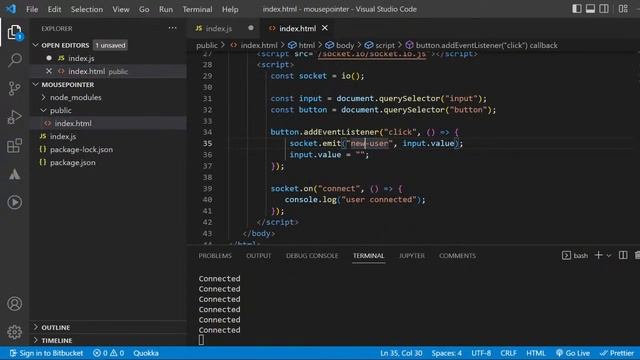Open the terminal launch profile dropdown arrow

click(609, 256)
